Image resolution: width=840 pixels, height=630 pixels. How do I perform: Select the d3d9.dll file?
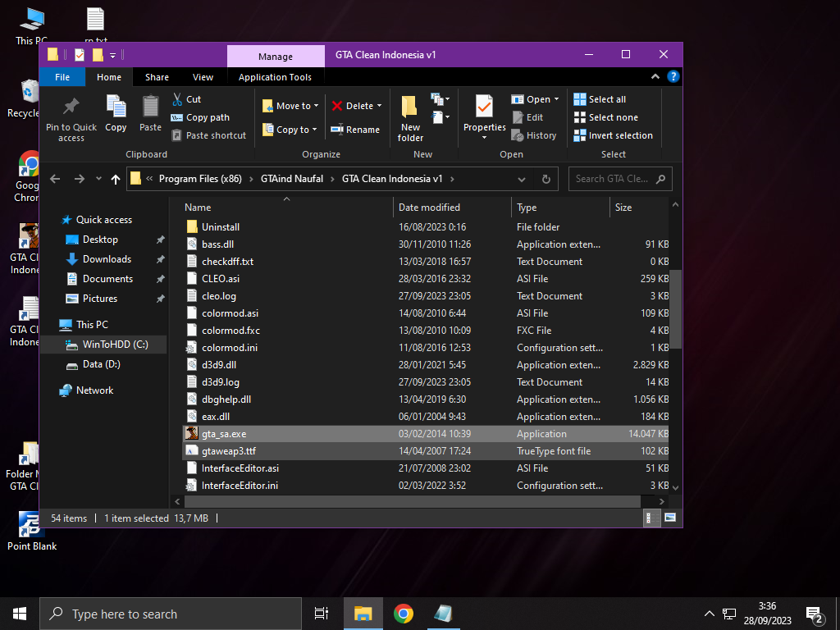(426, 365)
